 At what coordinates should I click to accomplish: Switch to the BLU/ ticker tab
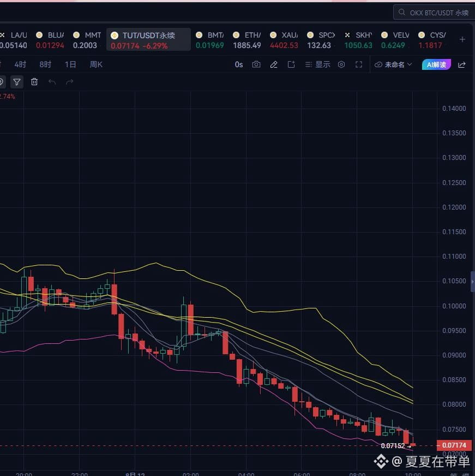[50, 40]
